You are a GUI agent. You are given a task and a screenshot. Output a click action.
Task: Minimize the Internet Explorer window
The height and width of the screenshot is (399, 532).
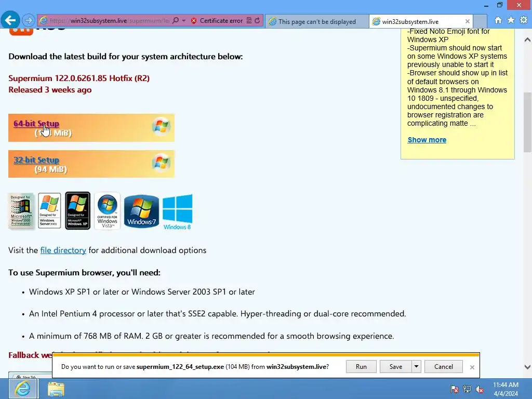[486, 5]
